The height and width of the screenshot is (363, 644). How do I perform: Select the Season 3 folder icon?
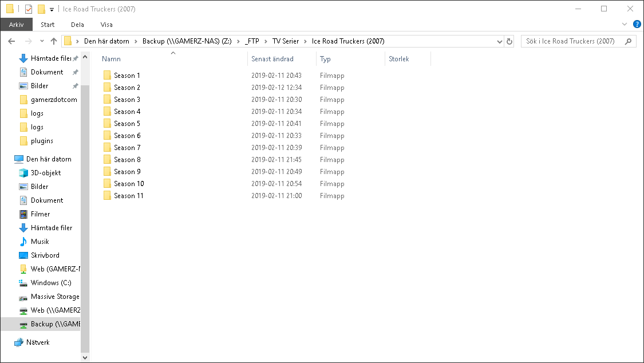(107, 100)
